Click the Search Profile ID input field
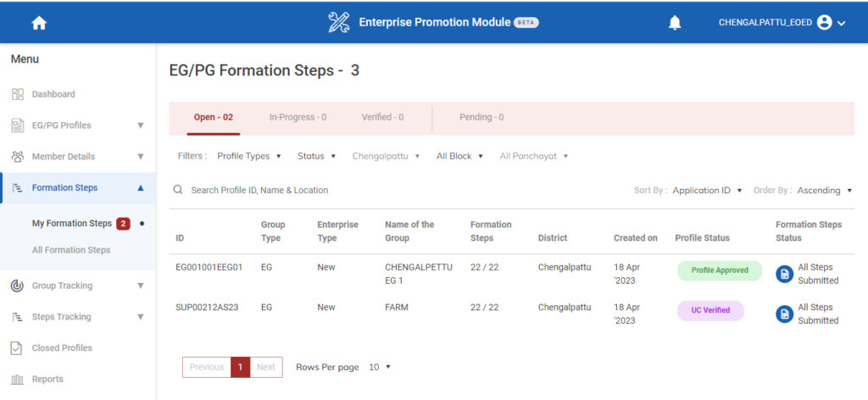868x400 pixels. [x=339, y=191]
